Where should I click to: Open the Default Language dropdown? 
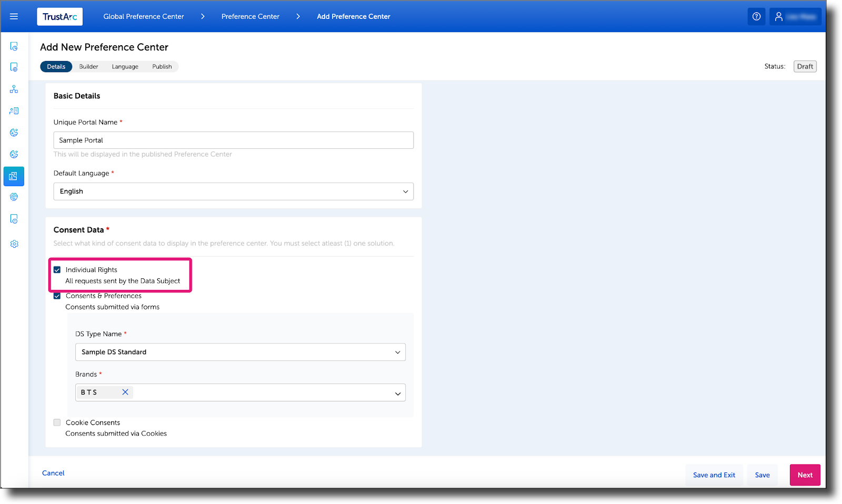[x=405, y=191]
